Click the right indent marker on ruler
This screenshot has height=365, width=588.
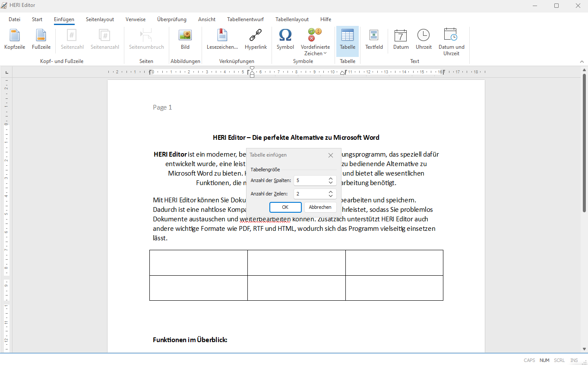342,73
